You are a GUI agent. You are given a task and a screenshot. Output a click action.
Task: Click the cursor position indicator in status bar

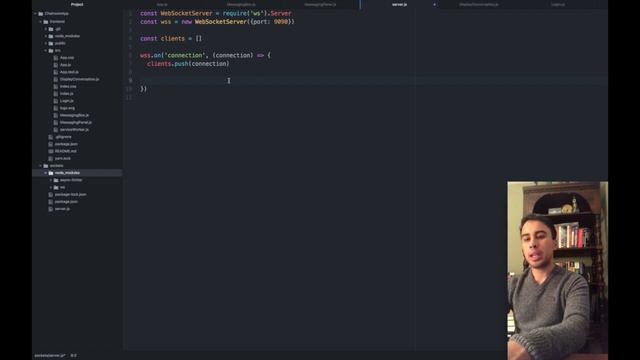click(73, 356)
